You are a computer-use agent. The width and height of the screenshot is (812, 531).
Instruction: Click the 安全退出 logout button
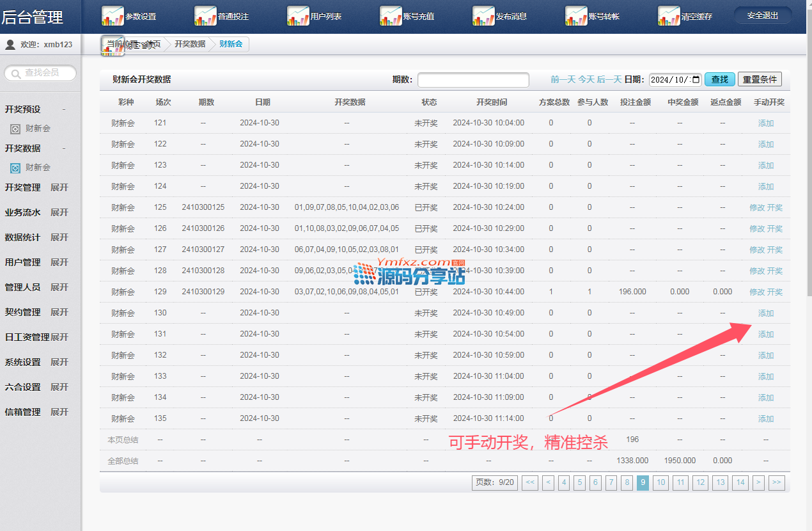762,15
